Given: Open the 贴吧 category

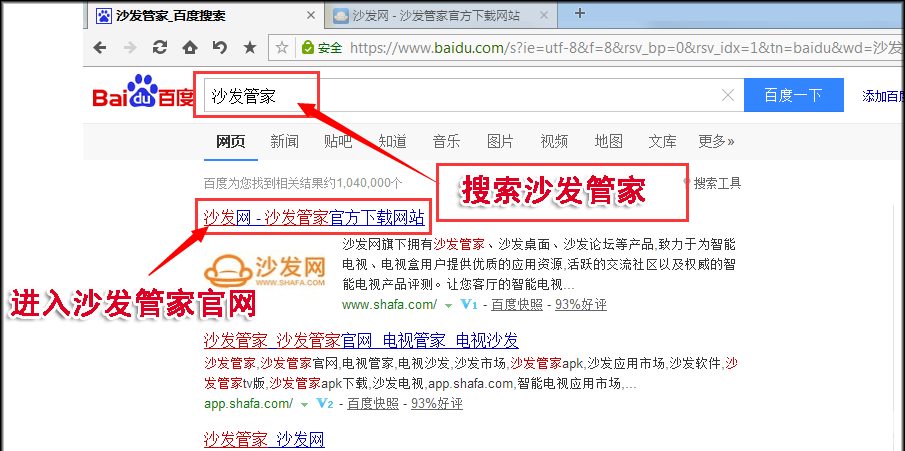Looking at the screenshot, I should pos(338,141).
